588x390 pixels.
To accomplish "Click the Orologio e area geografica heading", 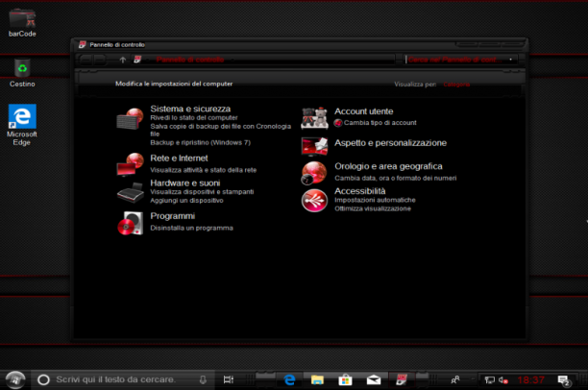I will 388,166.
